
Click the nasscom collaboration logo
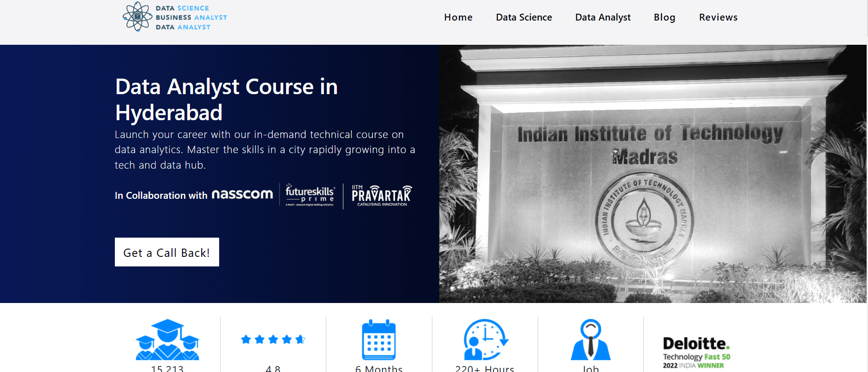(242, 195)
